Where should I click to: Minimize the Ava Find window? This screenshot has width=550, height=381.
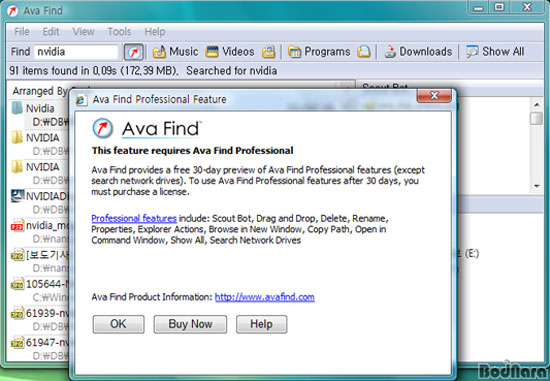tap(479, 7)
